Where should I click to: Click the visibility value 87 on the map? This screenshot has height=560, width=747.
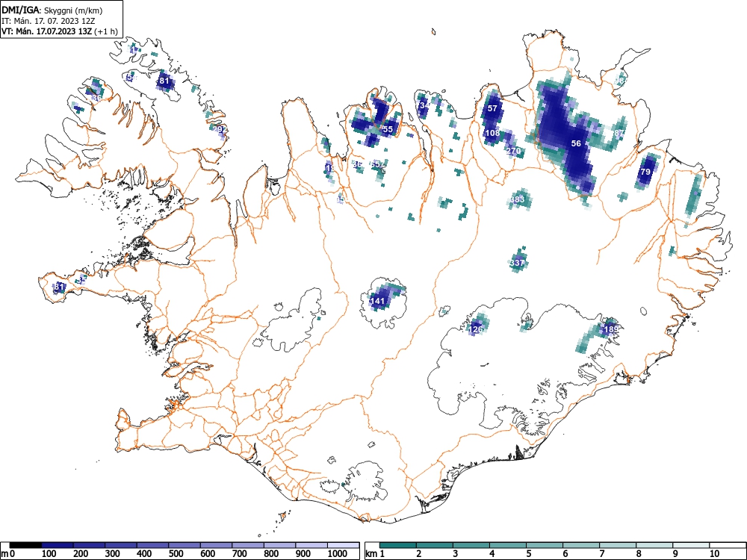click(x=619, y=133)
